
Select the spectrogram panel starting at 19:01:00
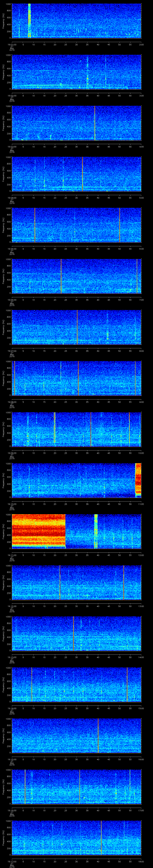tap(77, 21)
